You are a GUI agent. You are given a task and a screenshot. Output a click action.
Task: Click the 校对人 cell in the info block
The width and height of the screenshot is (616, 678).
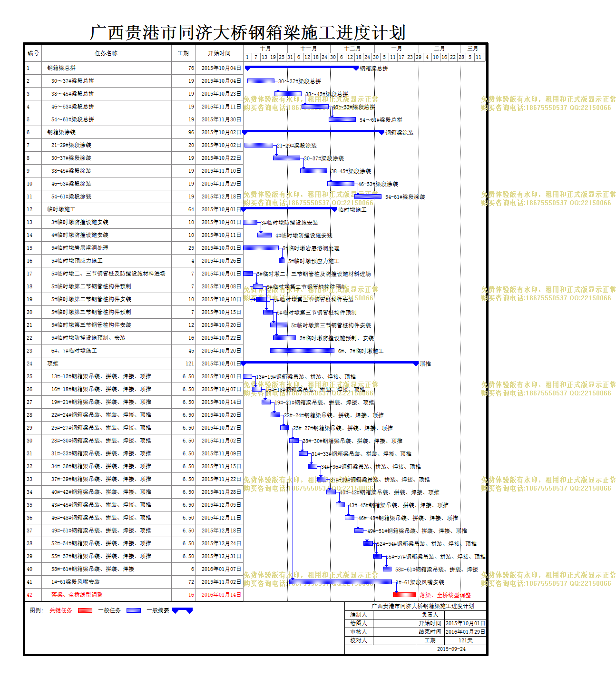coord(359,640)
